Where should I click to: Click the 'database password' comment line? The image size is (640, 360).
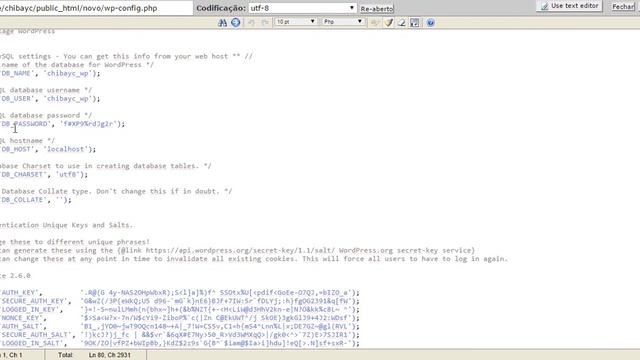[x=46, y=116]
